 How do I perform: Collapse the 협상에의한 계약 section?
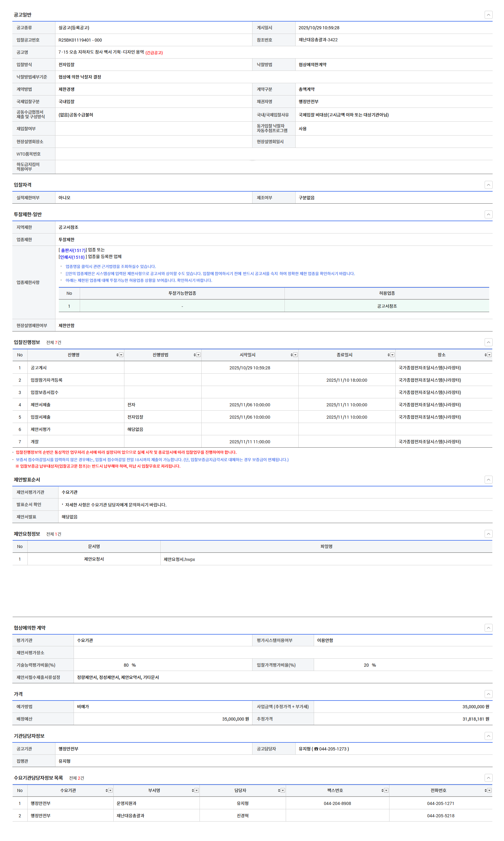click(488, 628)
